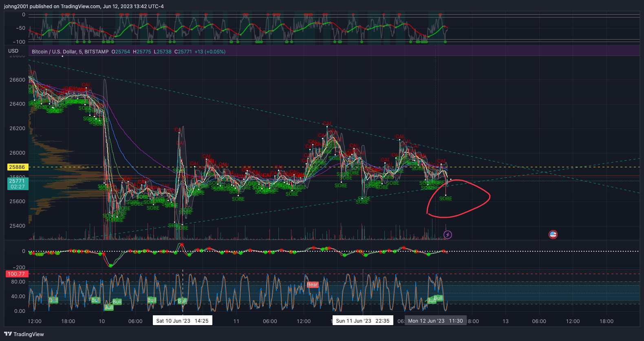The width and height of the screenshot is (644, 341).
Task: Click the Sun 11 Jun '23 22:35 time marker
Action: pyautogui.click(x=363, y=321)
